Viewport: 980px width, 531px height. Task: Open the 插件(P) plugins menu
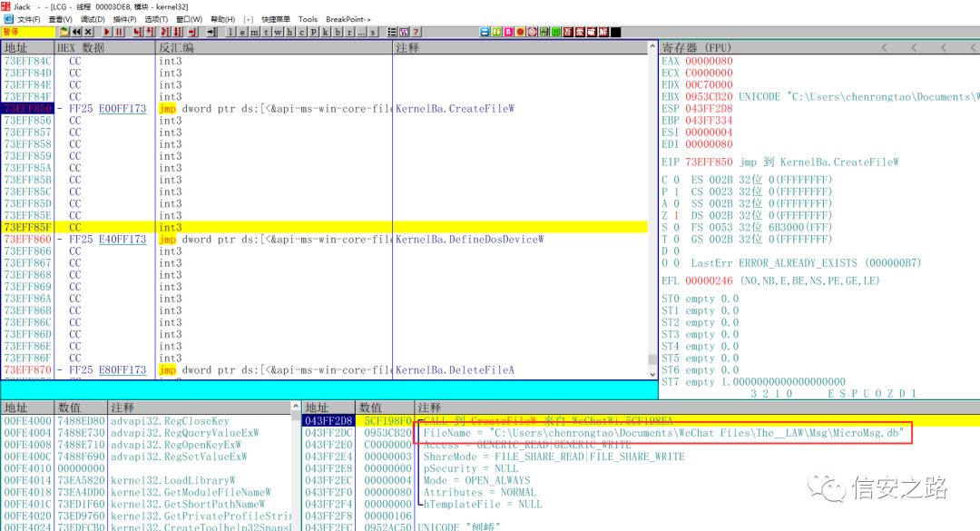click(x=124, y=19)
